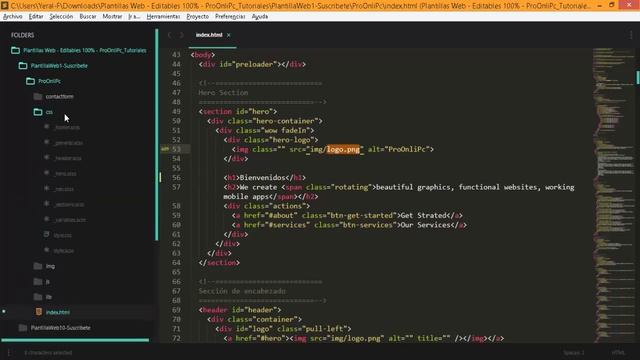Open the Buscar menu
The height and width of the screenshot is (360, 640).
88,16
